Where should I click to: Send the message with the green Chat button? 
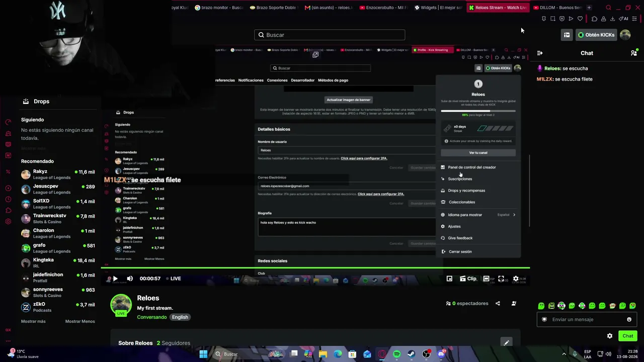[627, 336]
